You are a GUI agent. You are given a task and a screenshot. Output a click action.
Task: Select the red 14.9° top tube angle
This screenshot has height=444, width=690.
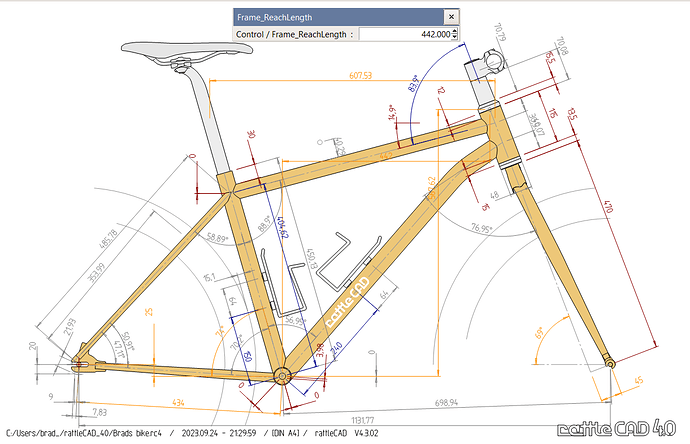[392, 112]
